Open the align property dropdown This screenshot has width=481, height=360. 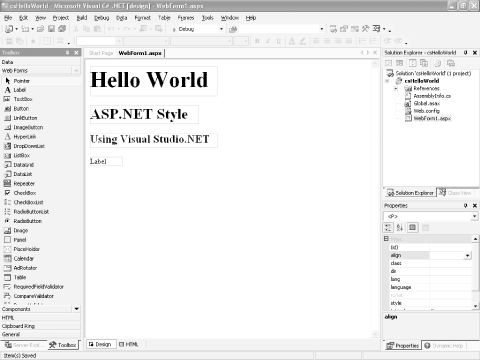(x=468, y=255)
